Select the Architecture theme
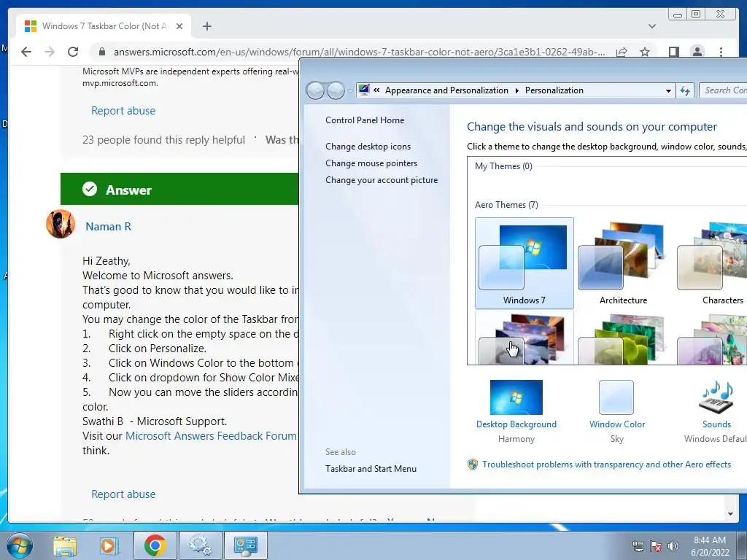This screenshot has height=560, width=747. (623, 262)
